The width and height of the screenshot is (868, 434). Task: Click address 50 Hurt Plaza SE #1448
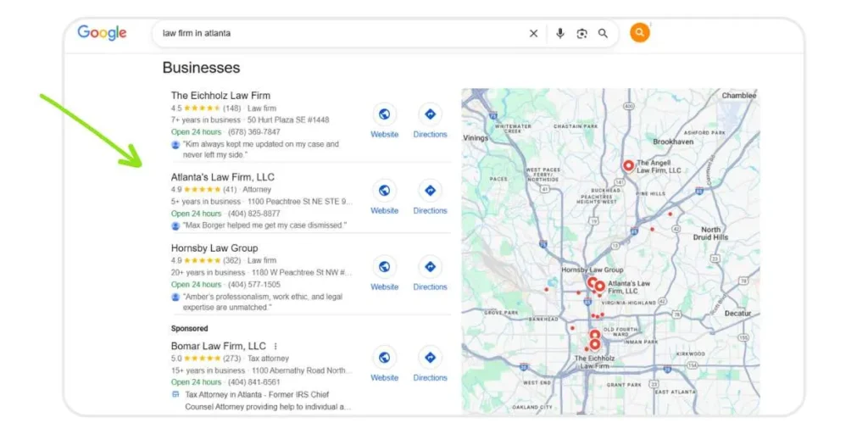point(288,120)
